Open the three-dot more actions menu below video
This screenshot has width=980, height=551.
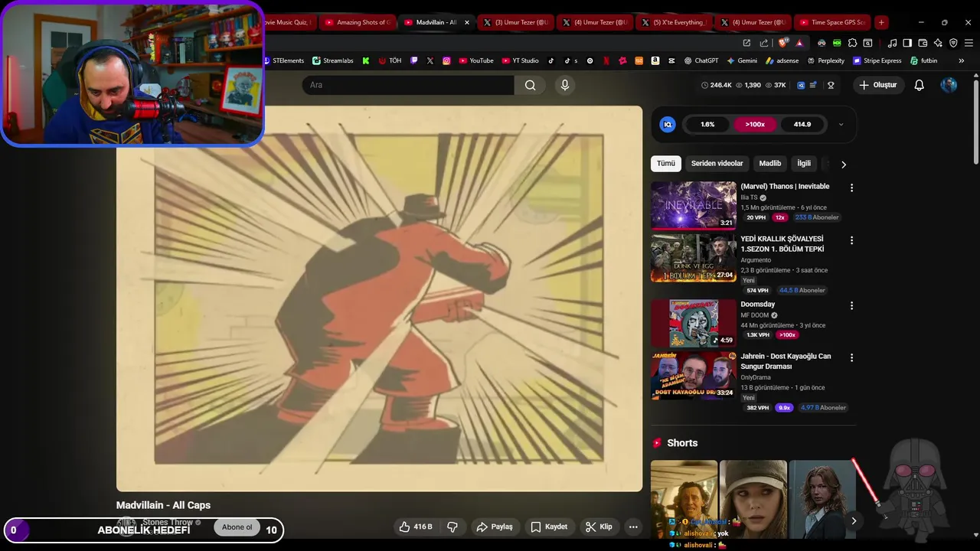click(x=633, y=527)
